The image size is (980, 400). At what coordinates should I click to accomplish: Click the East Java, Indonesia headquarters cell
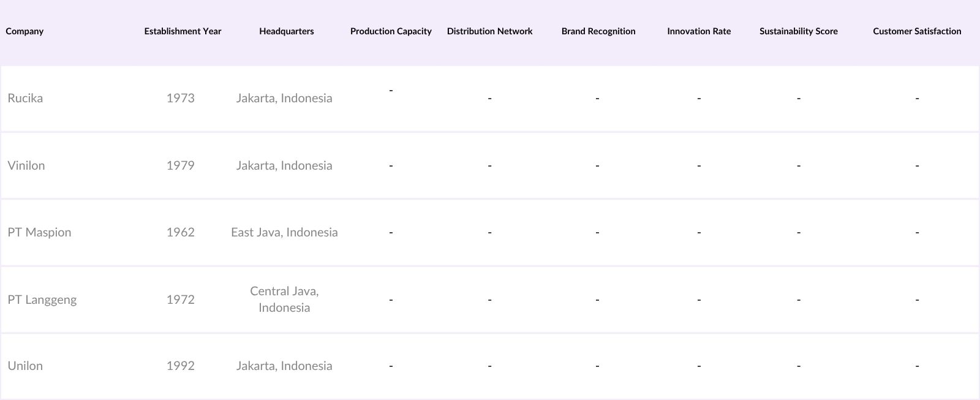(284, 232)
